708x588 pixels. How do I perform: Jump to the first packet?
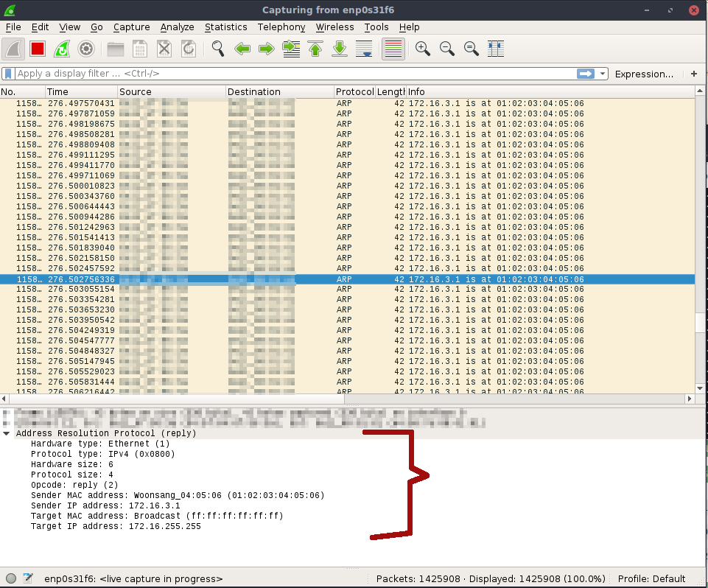pos(315,49)
